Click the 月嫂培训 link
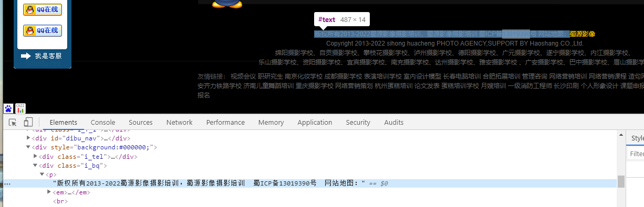Screen dimensions: 644x207 [494, 86]
